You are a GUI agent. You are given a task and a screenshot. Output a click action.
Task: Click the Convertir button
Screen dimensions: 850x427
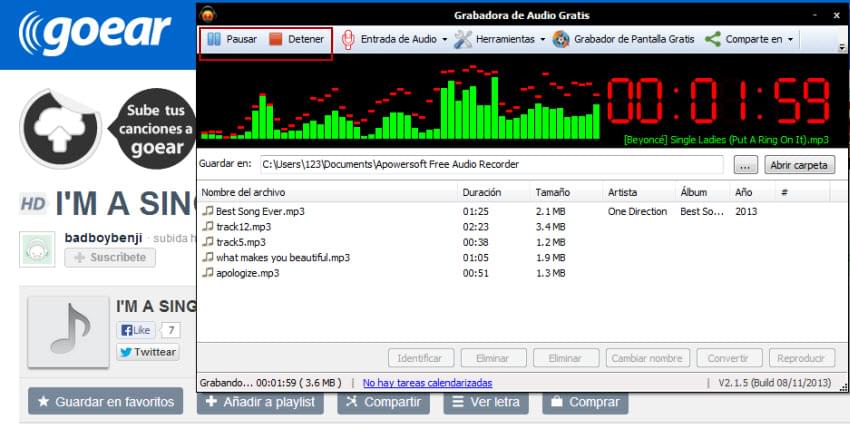click(729, 358)
